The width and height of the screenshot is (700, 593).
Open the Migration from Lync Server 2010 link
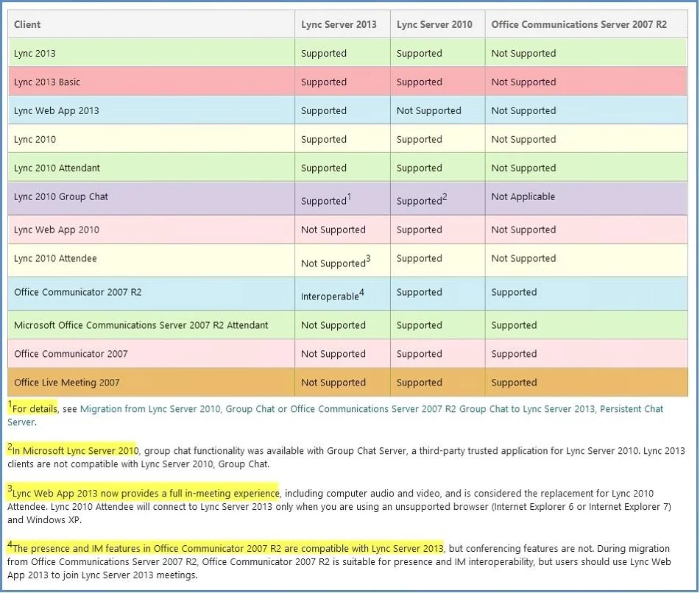click(372, 409)
